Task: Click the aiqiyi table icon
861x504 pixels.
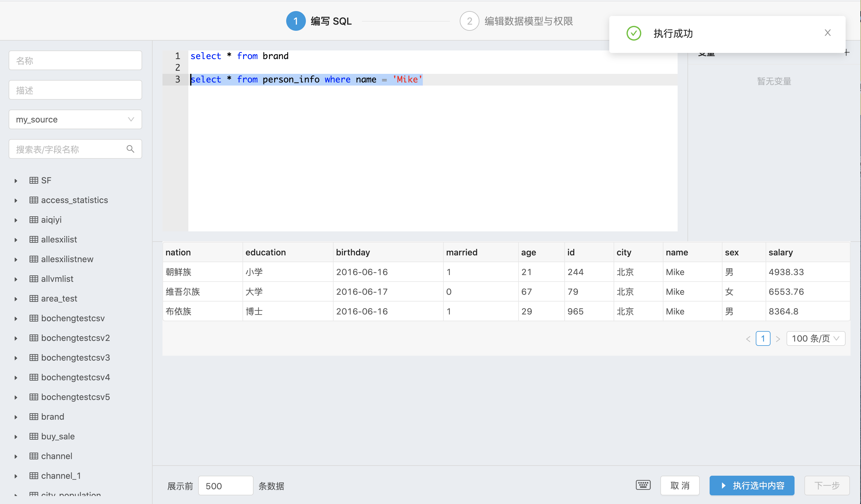Action: (x=34, y=220)
